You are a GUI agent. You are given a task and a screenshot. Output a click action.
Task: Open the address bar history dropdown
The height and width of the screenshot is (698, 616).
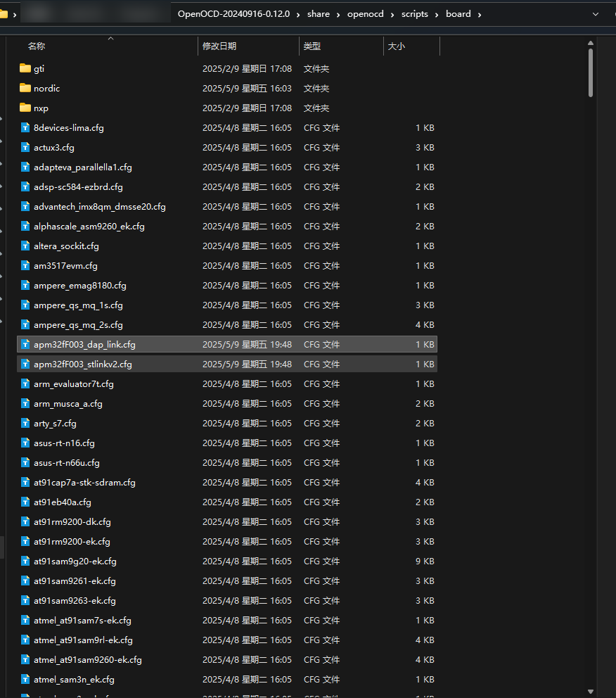[596, 14]
